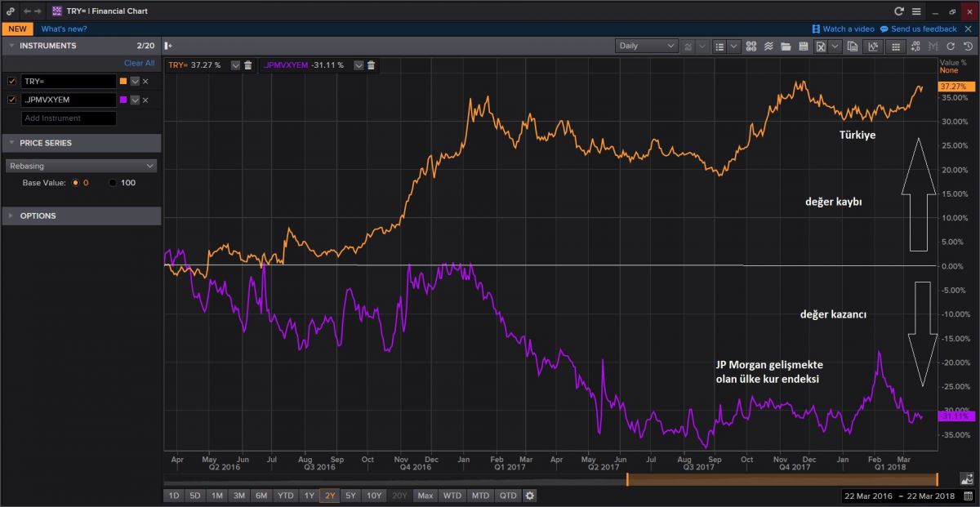Select the 10Y time range
980x507 pixels.
[374, 495]
